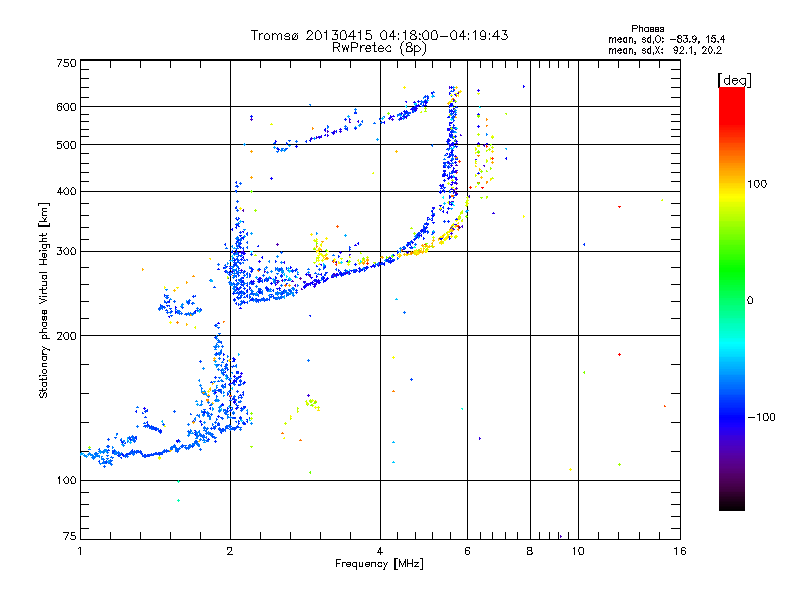
Task: Click the "[deg]" colorbar unit label
Action: click(x=734, y=80)
